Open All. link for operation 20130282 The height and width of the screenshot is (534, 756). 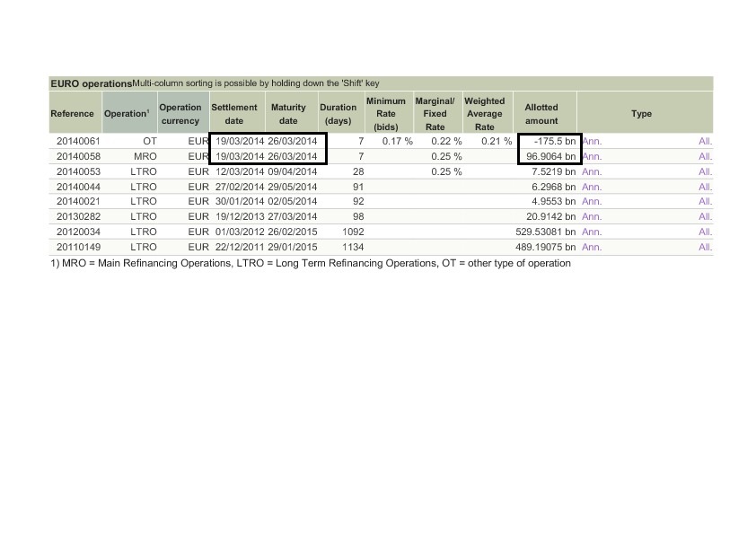point(705,216)
